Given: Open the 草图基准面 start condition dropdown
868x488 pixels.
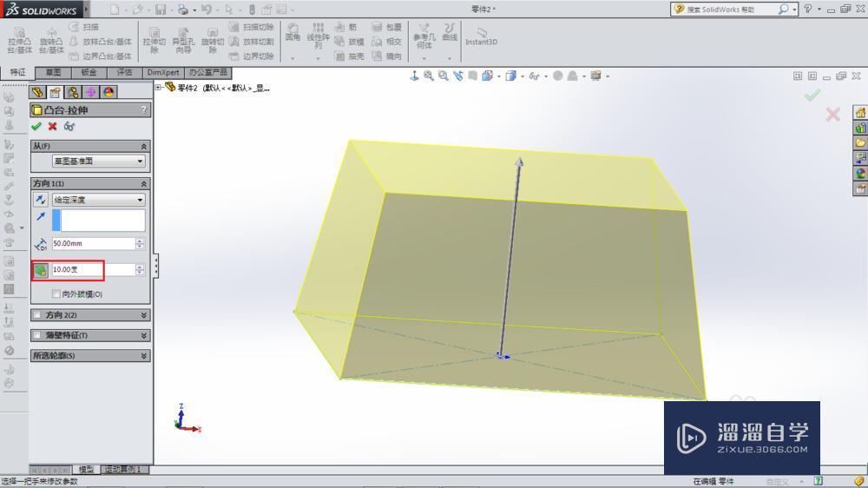Looking at the screenshot, I should [x=99, y=162].
